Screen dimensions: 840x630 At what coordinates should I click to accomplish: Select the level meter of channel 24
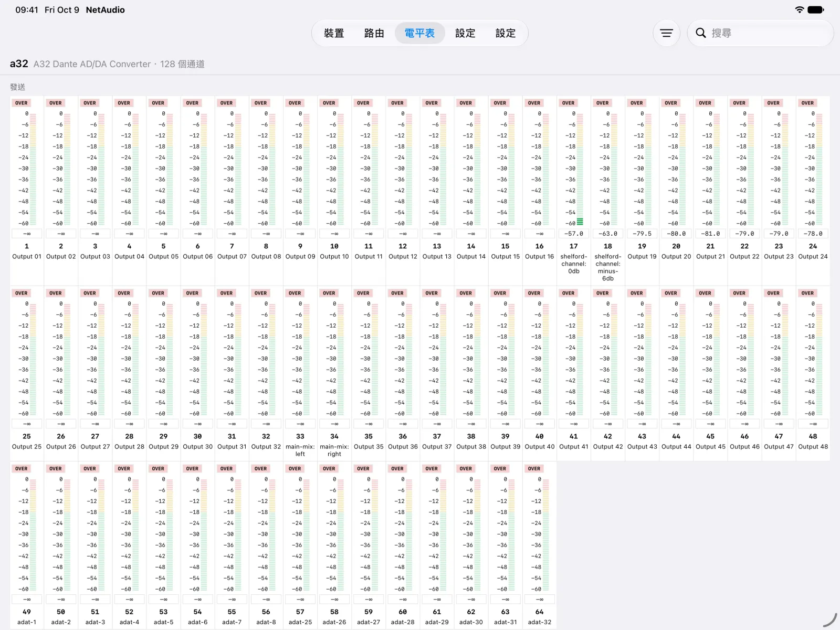(x=820, y=169)
